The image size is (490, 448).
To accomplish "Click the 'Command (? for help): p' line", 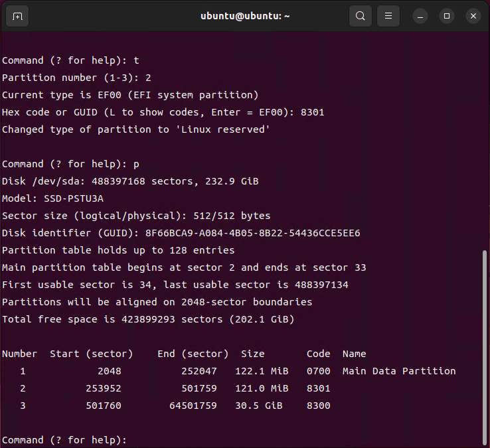I will click(70, 164).
